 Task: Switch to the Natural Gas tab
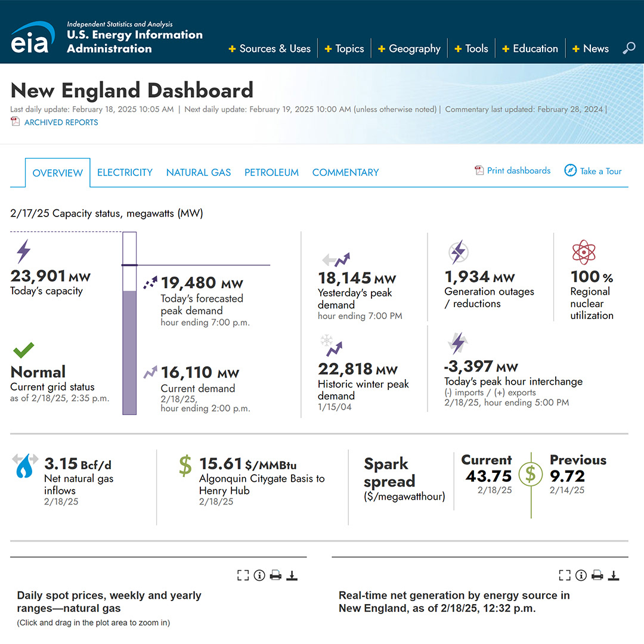(199, 172)
